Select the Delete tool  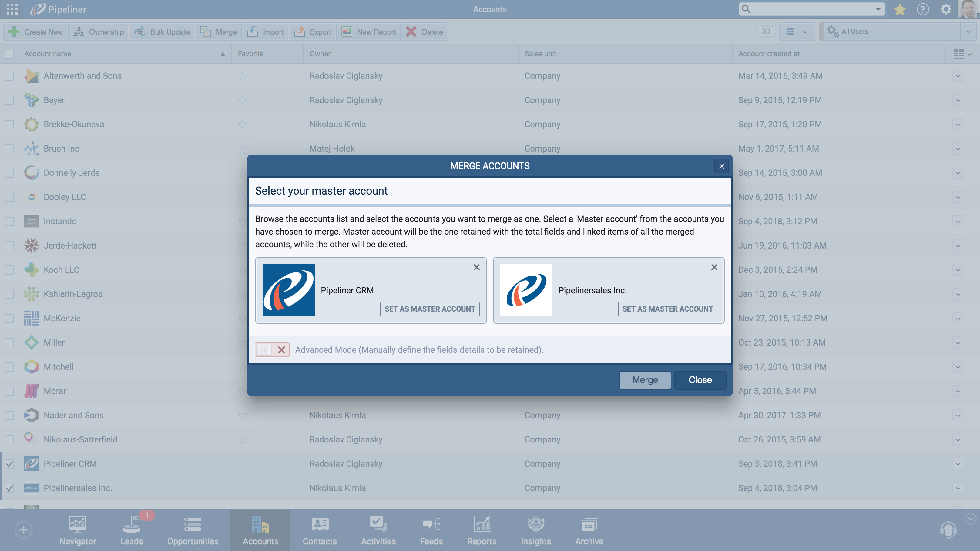(x=424, y=32)
